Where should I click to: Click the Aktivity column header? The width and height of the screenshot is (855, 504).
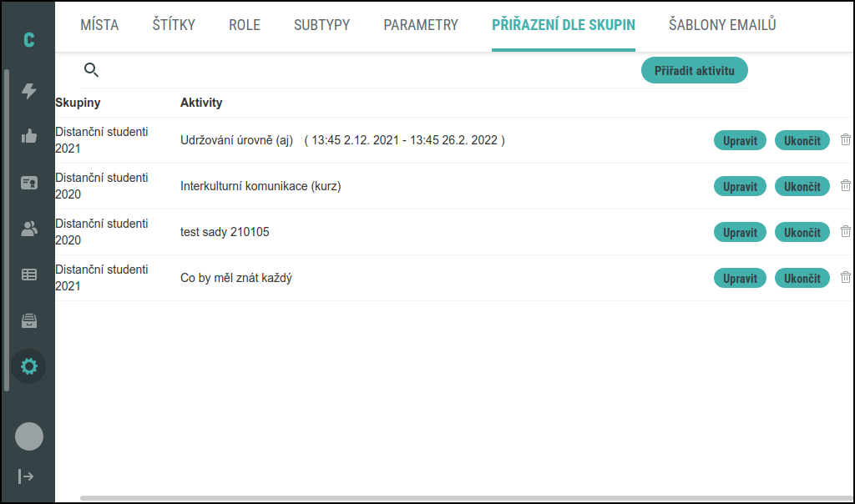pyautogui.click(x=201, y=103)
